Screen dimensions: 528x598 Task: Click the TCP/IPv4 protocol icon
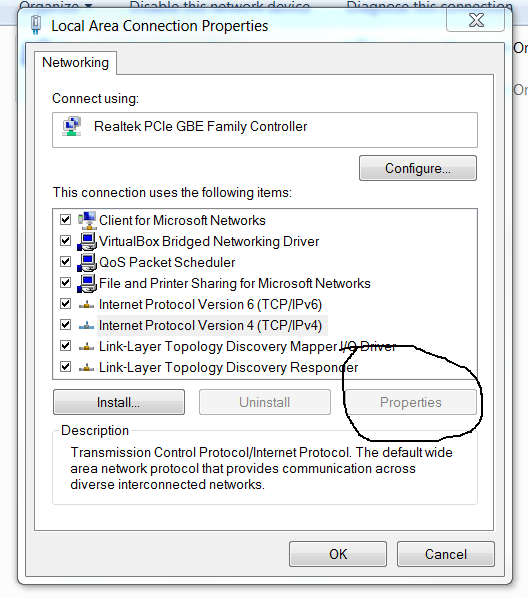pos(87,326)
